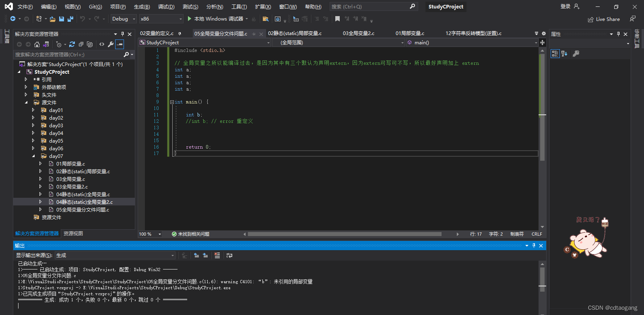This screenshot has width=644, height=315.
Task: Click the Navigate Backward arrow icon
Action: coord(13,19)
